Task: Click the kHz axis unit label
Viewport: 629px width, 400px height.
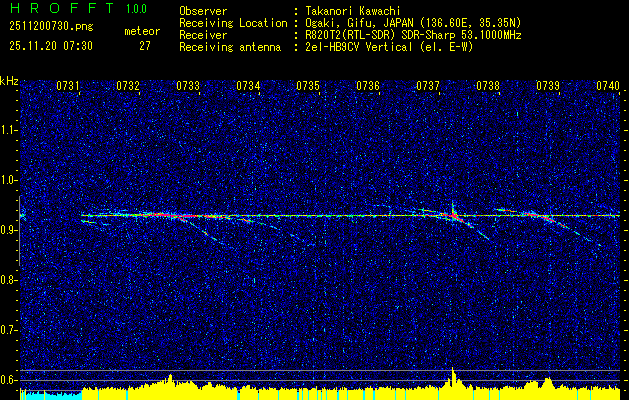Action: tap(9, 81)
